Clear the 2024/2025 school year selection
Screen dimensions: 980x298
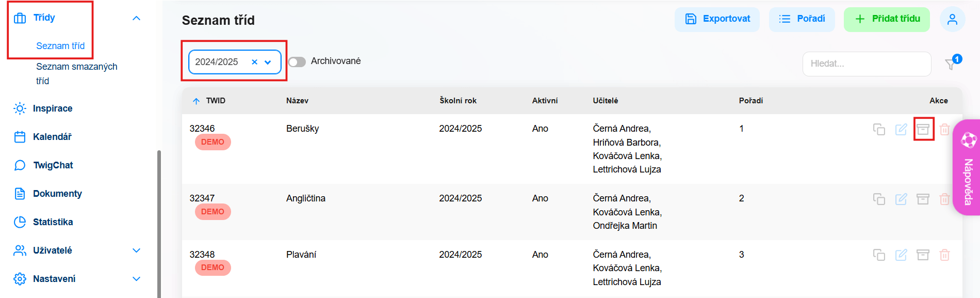tap(254, 62)
